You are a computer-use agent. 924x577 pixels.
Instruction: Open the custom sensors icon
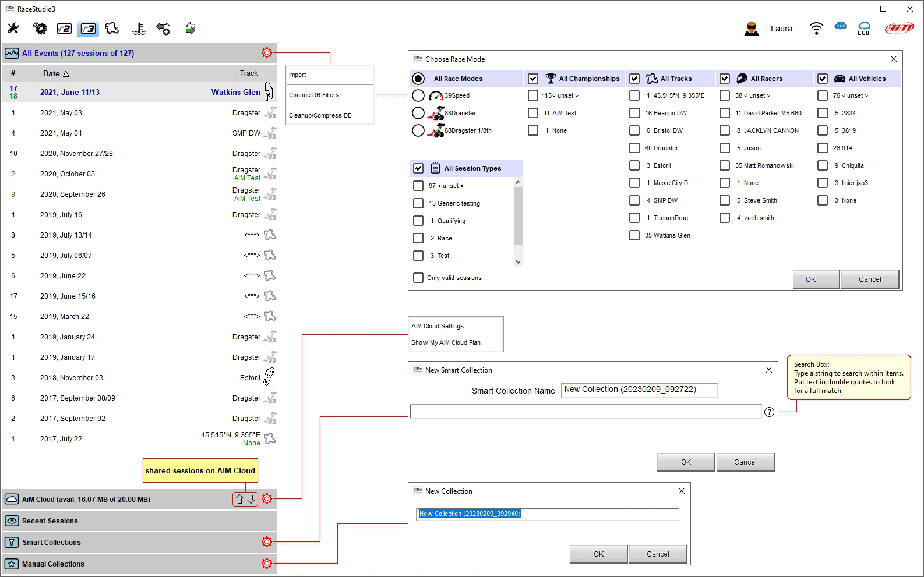click(139, 29)
